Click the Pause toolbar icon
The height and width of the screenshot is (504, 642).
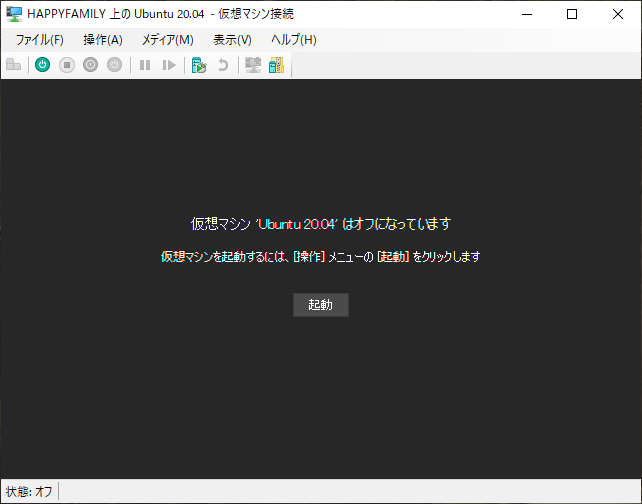click(x=145, y=65)
